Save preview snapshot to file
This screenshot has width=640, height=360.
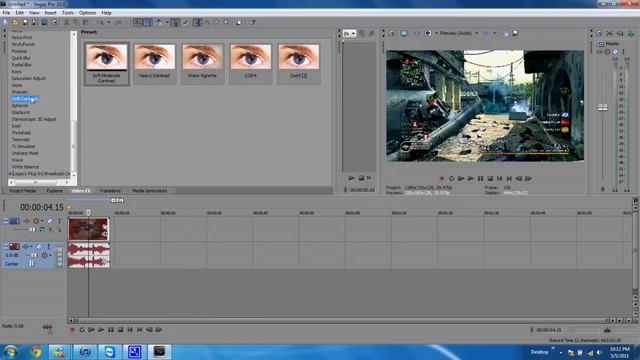pos(515,33)
